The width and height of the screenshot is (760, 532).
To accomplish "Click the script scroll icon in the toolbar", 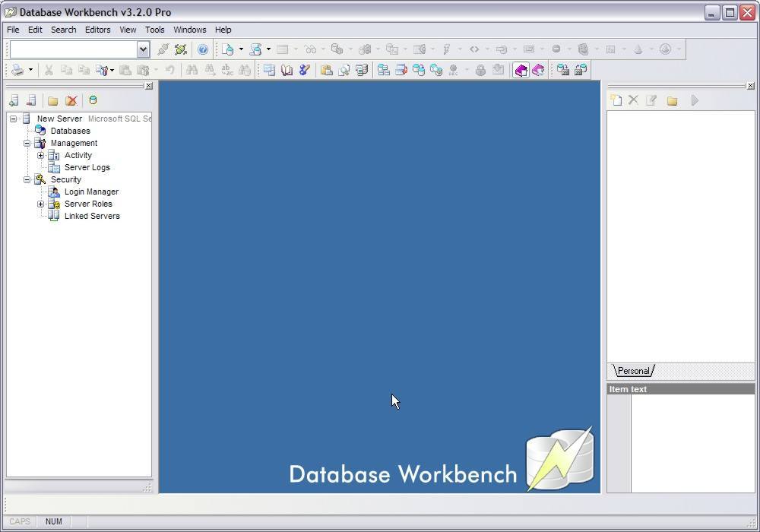I will point(255,49).
